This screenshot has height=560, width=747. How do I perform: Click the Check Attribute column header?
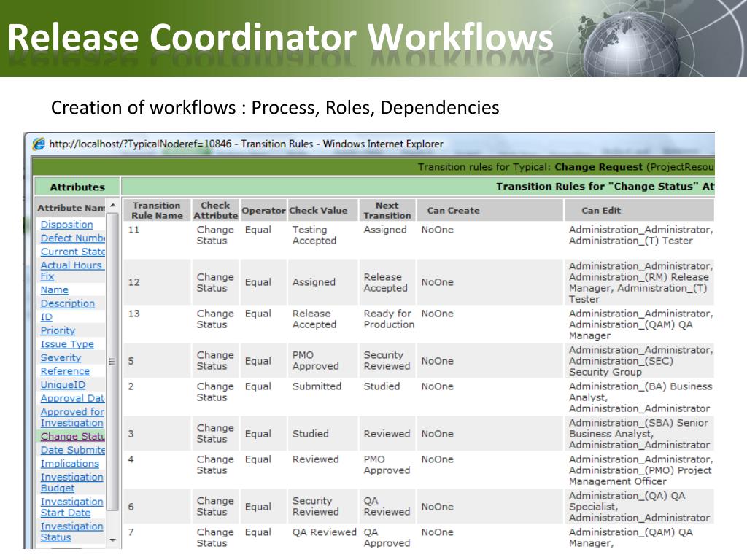[x=215, y=211]
